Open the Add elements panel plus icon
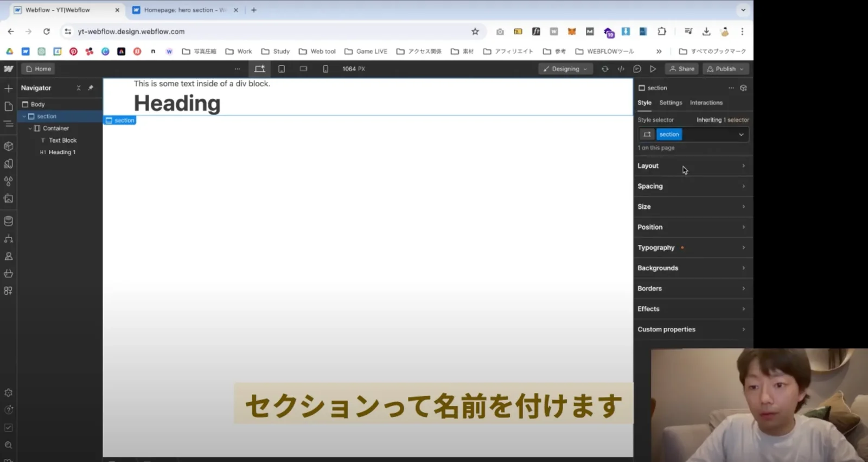 point(9,88)
